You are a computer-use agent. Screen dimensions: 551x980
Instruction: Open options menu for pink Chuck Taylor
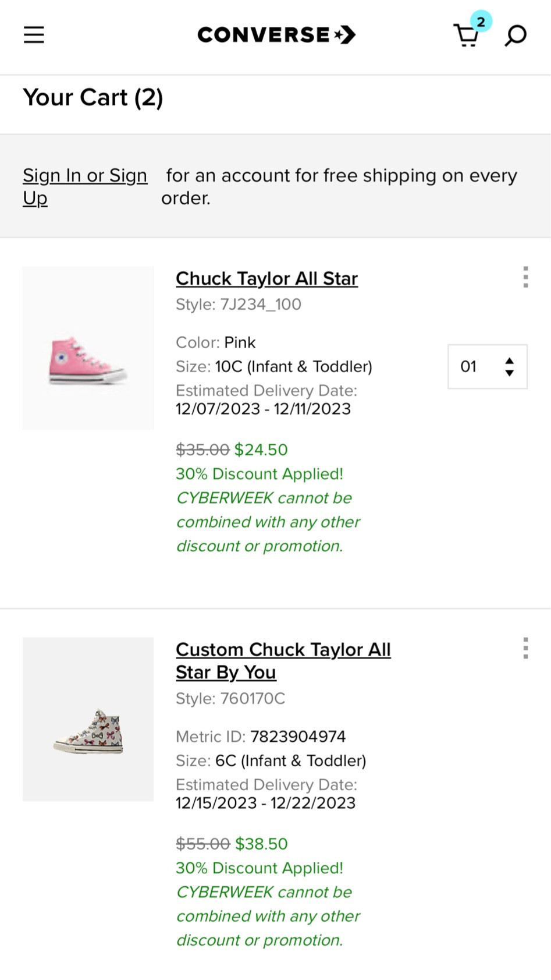point(525,277)
